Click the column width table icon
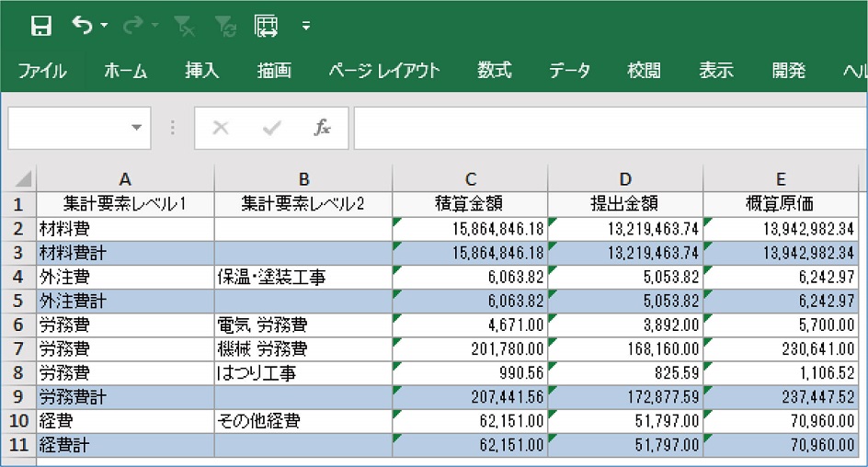Screen dimensions: 868x467 pos(266,26)
